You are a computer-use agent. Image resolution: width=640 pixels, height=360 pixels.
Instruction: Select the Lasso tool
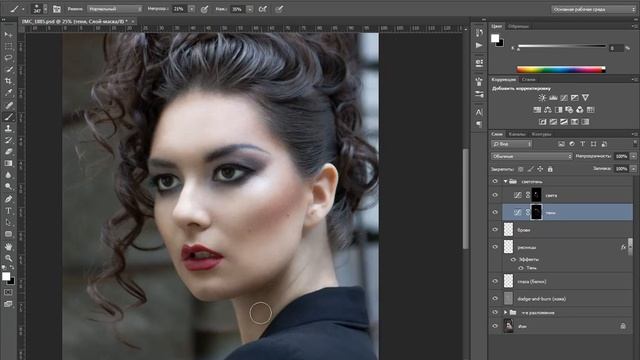pyautogui.click(x=8, y=58)
